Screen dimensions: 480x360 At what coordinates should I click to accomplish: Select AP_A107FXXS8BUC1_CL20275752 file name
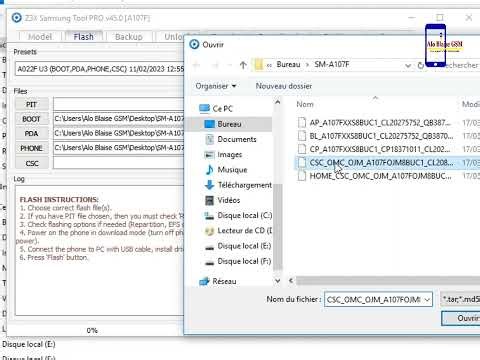[x=380, y=122]
